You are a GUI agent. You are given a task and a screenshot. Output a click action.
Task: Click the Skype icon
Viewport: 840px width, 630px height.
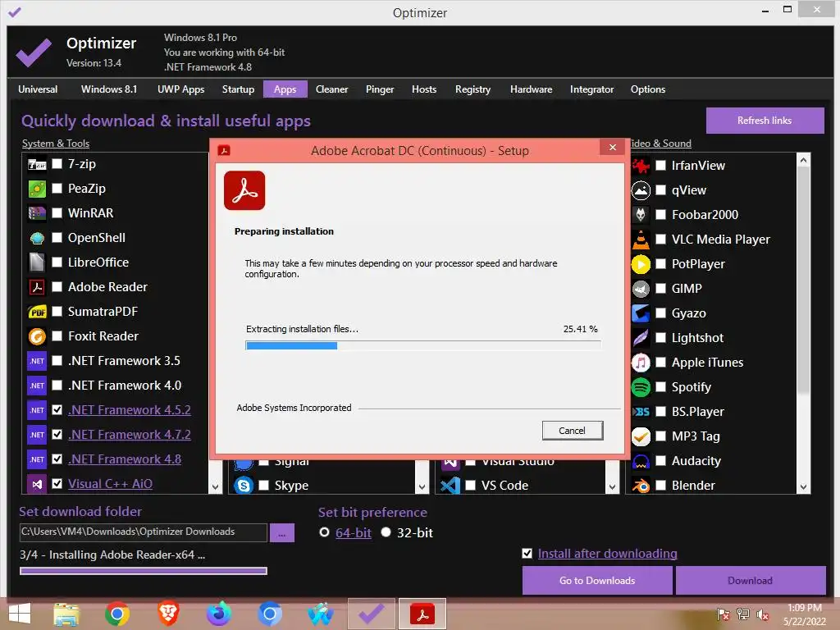tap(244, 486)
